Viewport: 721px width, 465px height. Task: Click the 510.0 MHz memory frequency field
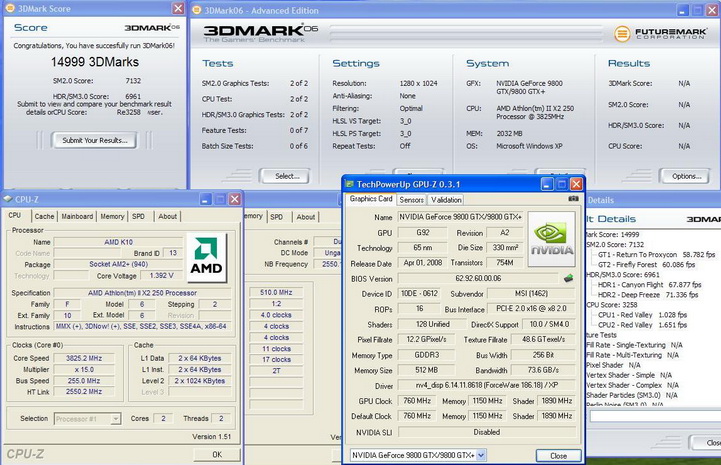point(276,293)
